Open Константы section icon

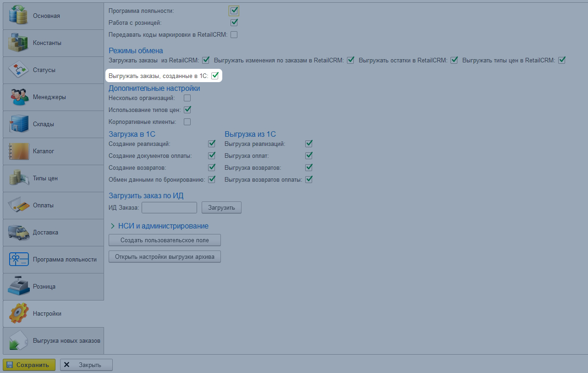[x=19, y=43]
